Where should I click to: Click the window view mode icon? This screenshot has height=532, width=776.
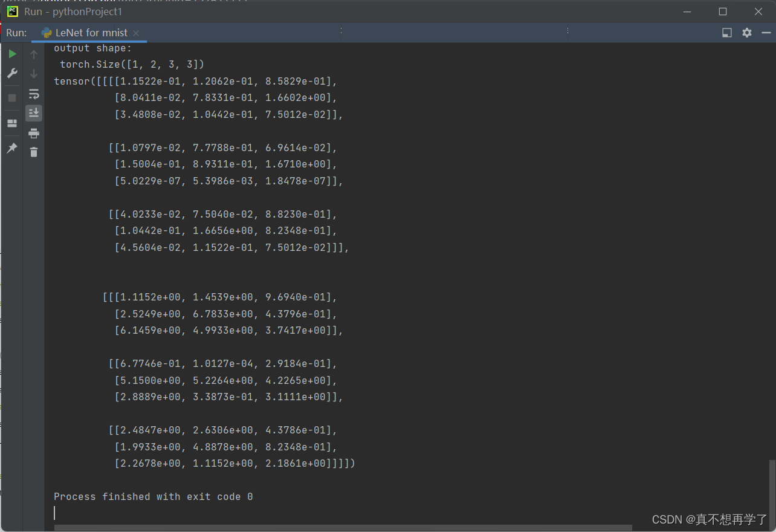point(727,33)
